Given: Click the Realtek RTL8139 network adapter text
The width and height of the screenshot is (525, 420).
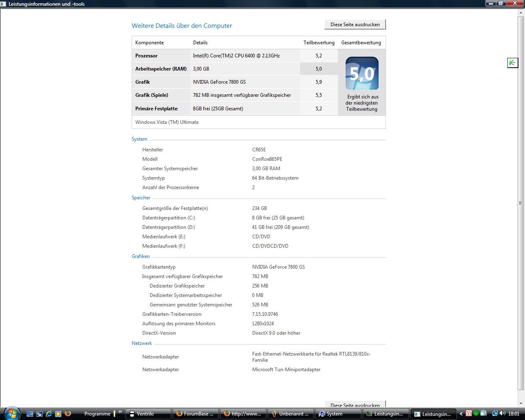Looking at the screenshot, I should coord(311,357).
